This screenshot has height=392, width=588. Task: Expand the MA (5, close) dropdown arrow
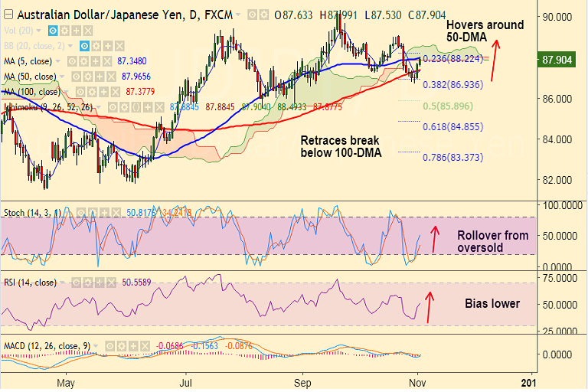[x=57, y=61]
